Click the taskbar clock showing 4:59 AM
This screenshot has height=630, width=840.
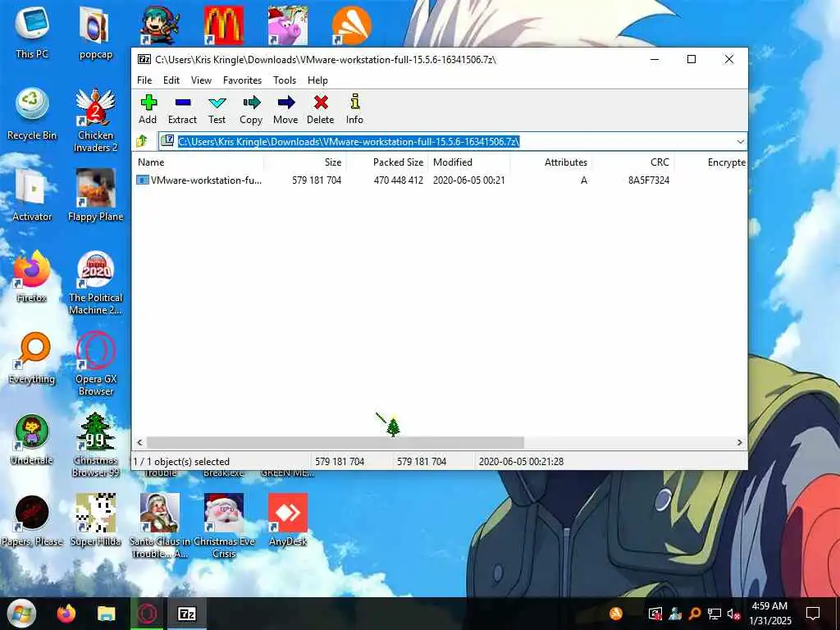[769, 614]
